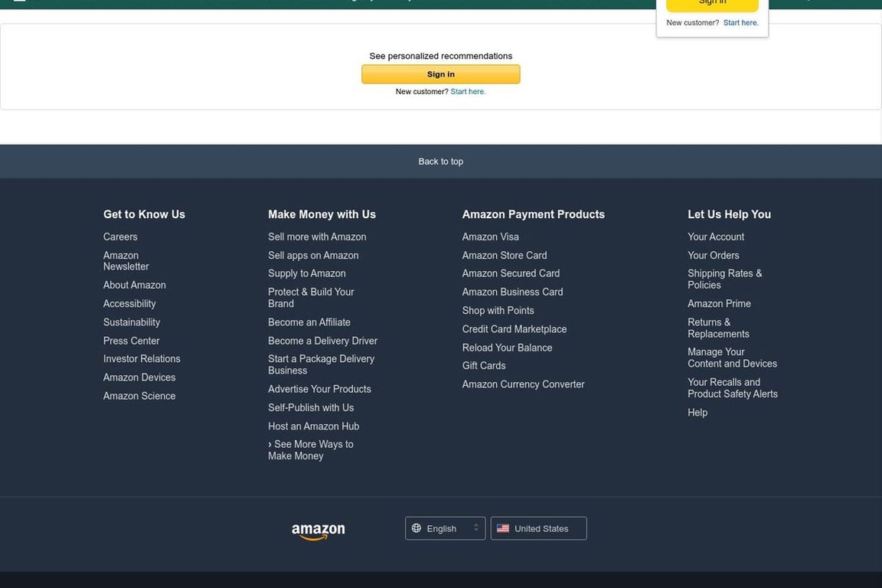This screenshot has height=588, width=882.
Task: Open the English language dropdown
Action: (x=445, y=528)
